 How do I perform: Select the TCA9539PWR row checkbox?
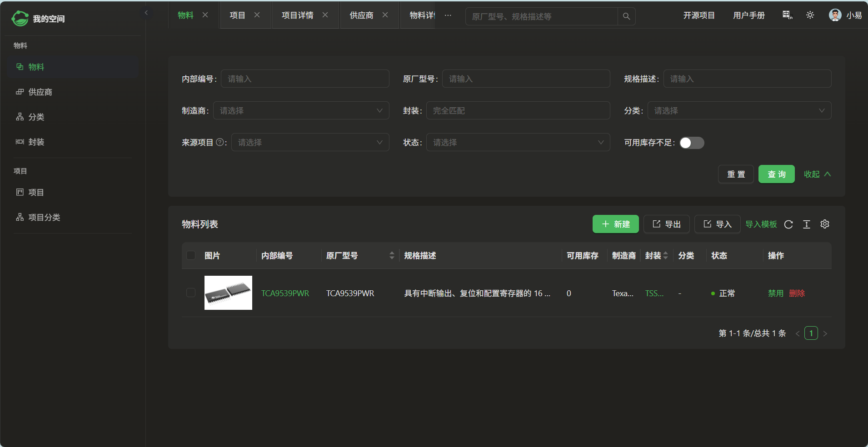point(191,293)
